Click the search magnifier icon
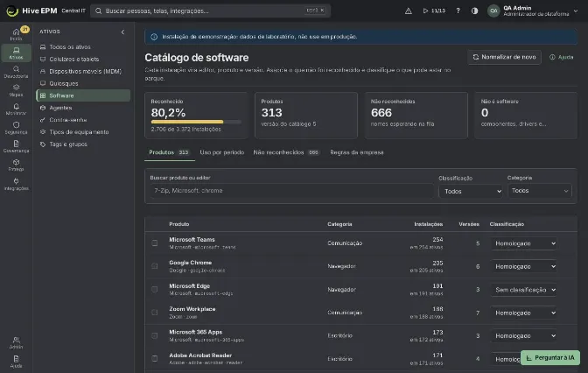Image resolution: width=588 pixels, height=373 pixels. point(98,11)
